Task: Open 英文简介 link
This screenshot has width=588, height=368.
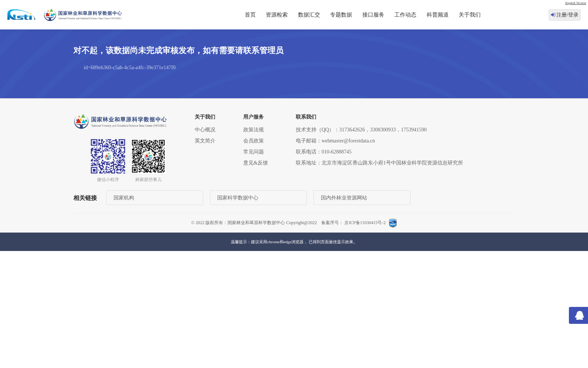Action: 205,141
